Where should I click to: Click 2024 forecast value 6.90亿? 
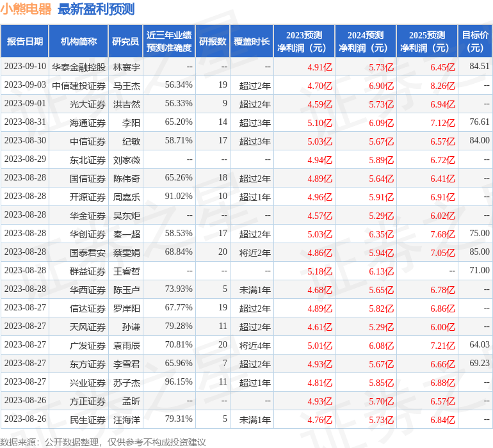click(x=381, y=86)
